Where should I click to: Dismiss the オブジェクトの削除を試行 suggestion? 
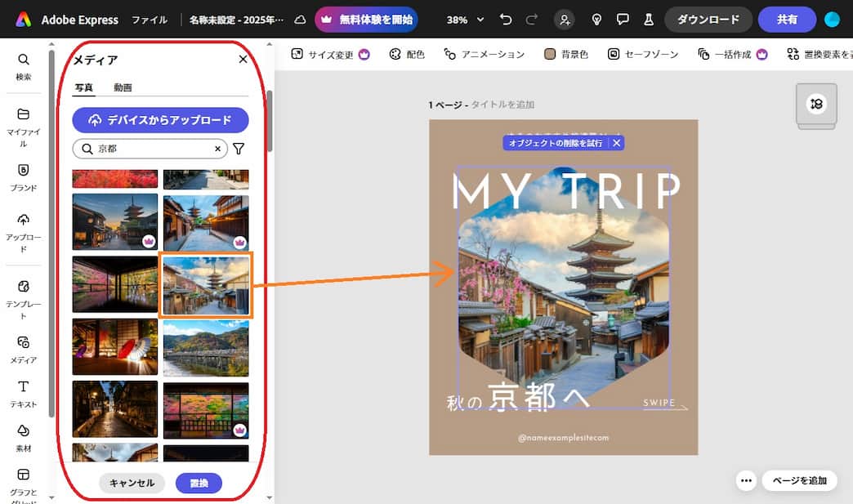pos(617,143)
